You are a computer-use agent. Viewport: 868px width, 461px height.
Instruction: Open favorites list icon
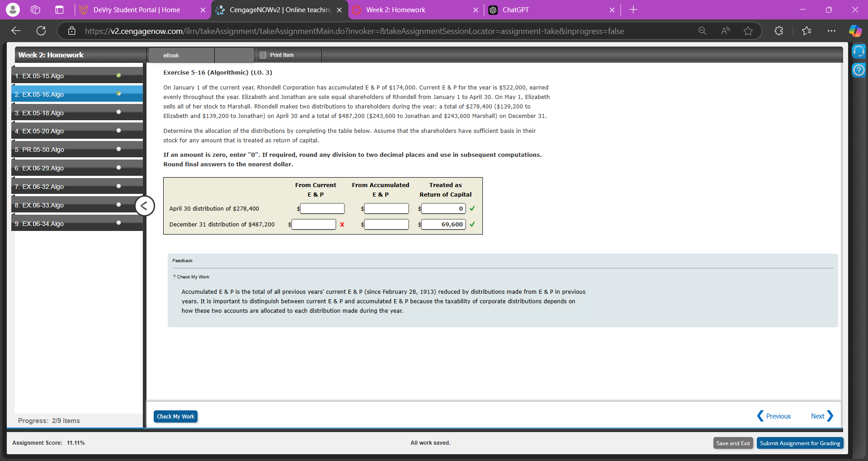tap(807, 31)
